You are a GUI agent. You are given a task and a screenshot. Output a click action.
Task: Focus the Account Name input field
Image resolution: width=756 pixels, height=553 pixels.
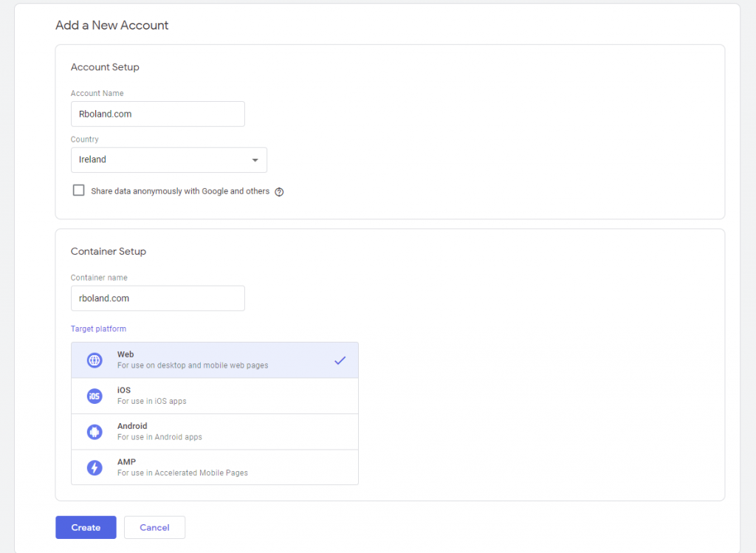click(157, 114)
